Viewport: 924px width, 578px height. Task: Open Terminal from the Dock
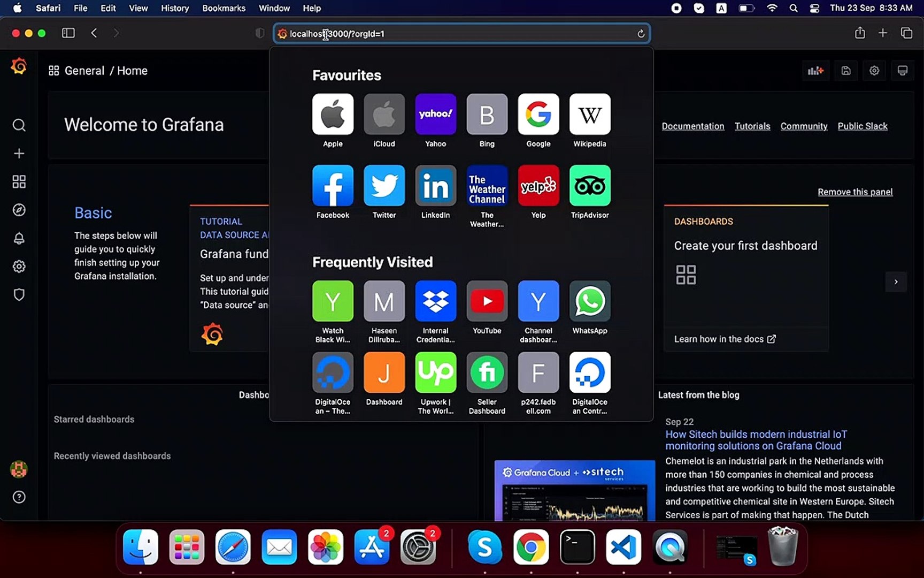[577, 547]
